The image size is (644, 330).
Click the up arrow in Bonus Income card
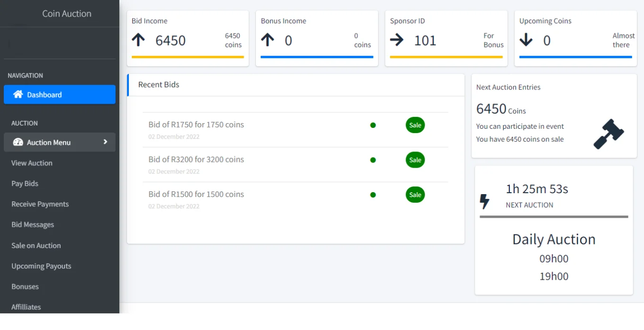tap(267, 40)
